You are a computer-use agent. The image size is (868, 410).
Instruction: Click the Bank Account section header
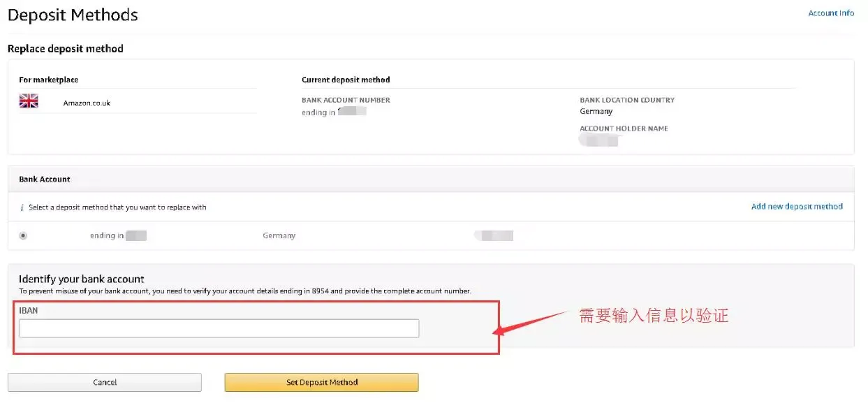[45, 180]
